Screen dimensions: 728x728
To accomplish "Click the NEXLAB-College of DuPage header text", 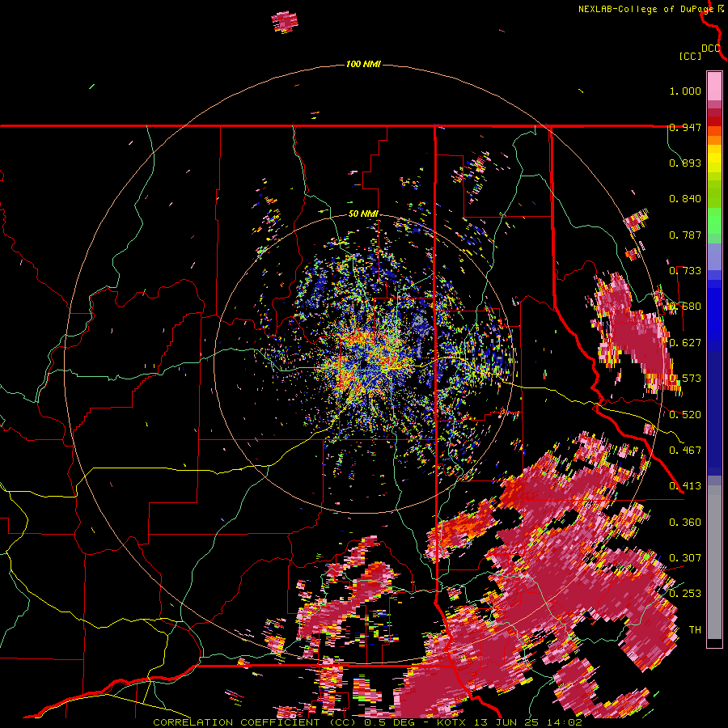I will click(645, 9).
